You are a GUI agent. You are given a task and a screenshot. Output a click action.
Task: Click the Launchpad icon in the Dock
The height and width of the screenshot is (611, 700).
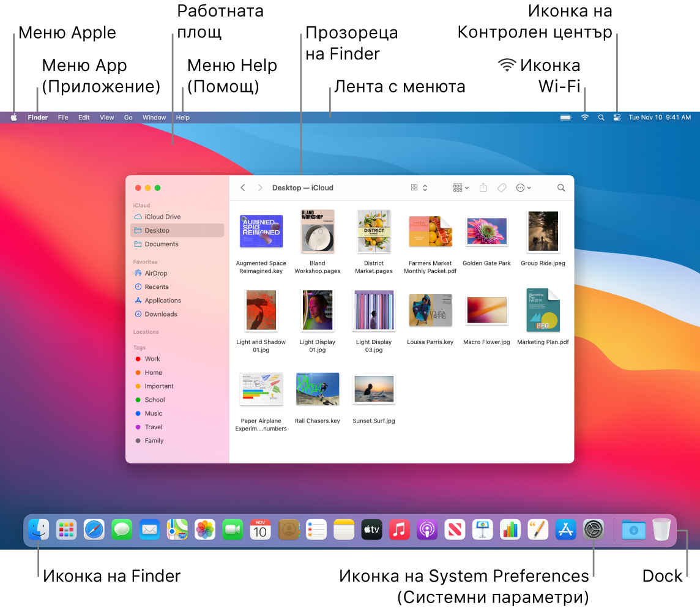tap(65, 529)
